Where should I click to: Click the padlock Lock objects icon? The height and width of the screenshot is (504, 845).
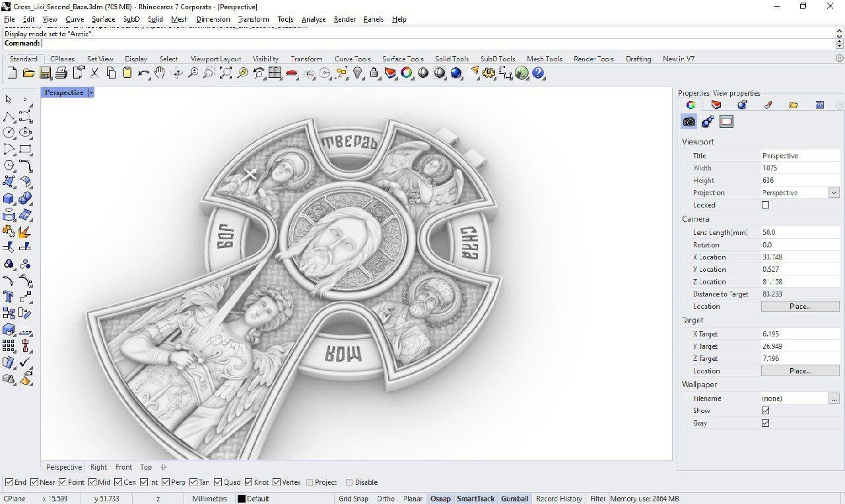374,73
